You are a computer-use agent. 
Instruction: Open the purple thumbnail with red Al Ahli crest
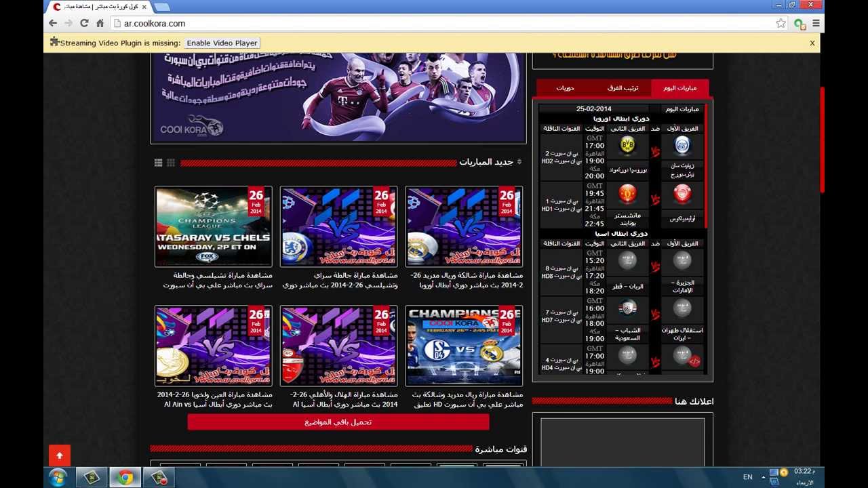pyautogui.click(x=338, y=346)
